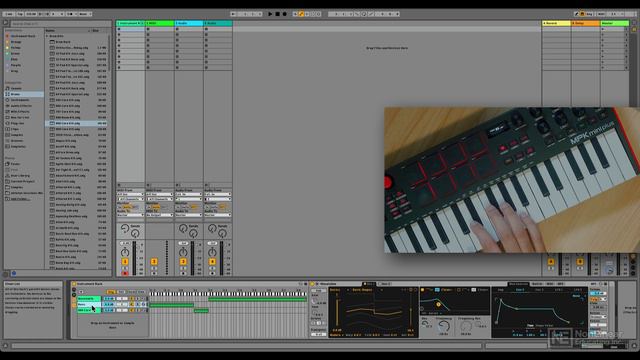Open Audio To dropdown on track 1

tap(130, 215)
